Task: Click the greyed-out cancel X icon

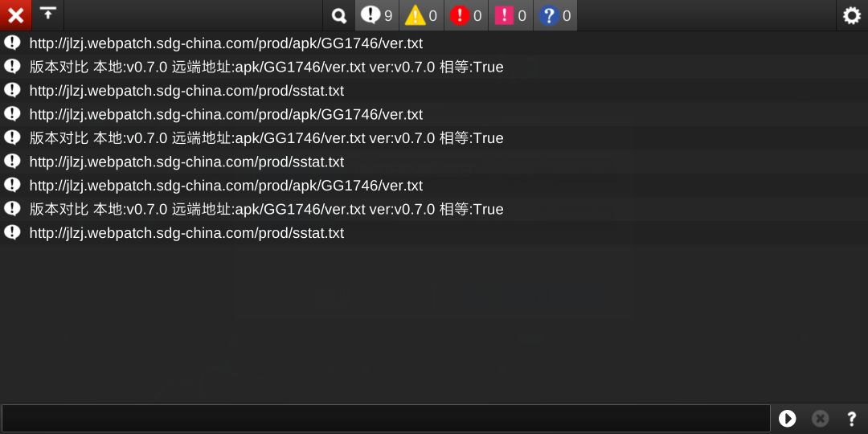Action: 821,419
